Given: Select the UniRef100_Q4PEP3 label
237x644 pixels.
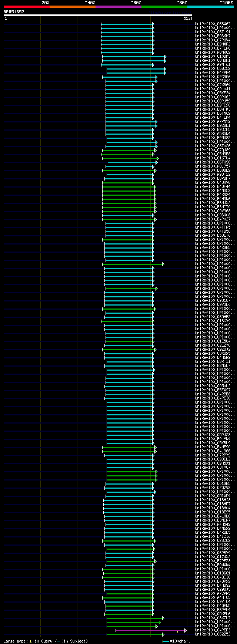Looking at the screenshot, I should pyautogui.click(x=213, y=630).
